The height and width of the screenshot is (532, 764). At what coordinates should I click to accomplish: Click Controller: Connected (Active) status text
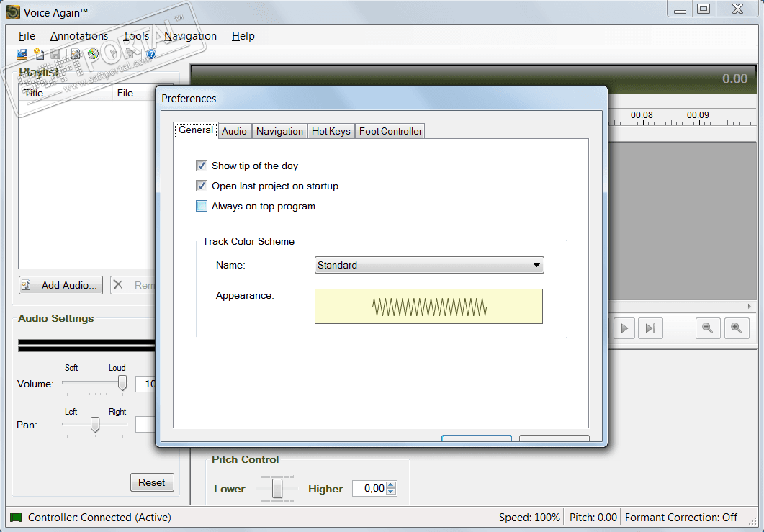point(99,518)
